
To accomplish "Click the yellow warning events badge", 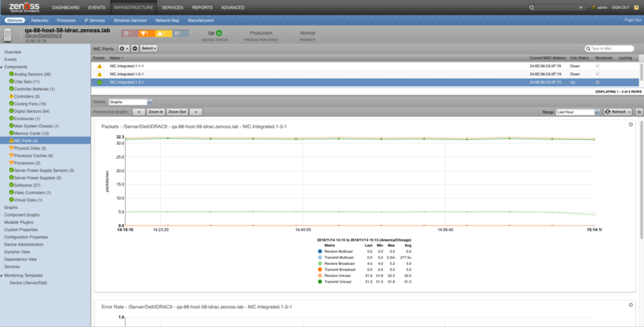I will tap(163, 33).
